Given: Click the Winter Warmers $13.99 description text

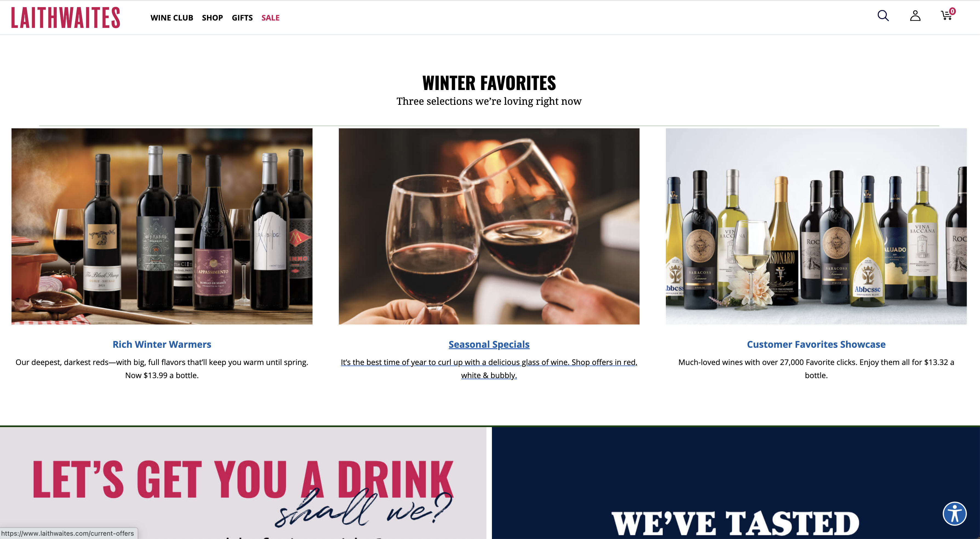Looking at the screenshot, I should (x=162, y=369).
